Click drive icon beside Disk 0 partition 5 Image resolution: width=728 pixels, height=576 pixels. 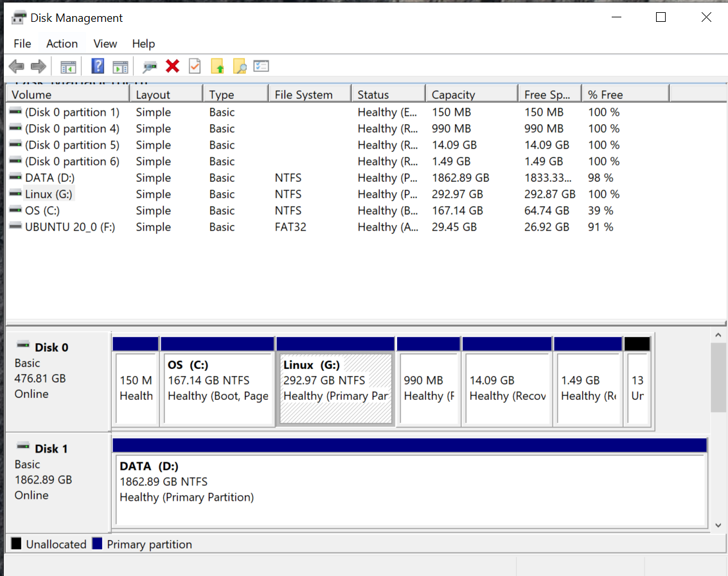[15, 145]
